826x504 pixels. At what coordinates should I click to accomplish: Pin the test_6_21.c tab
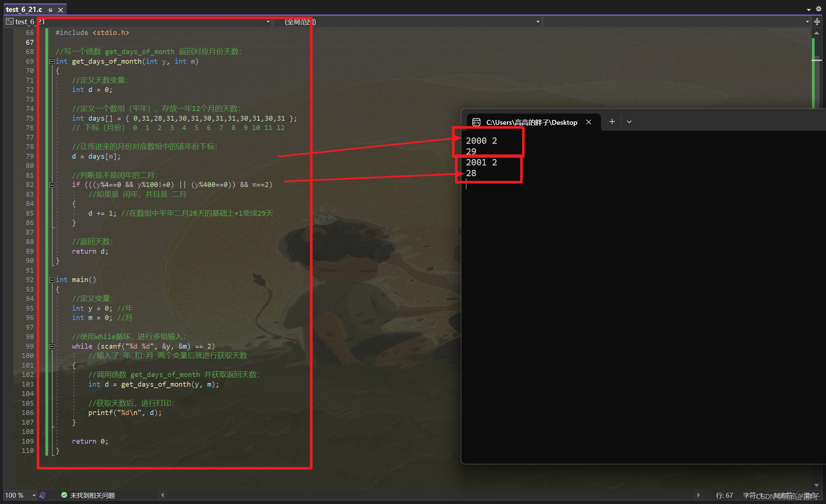click(x=50, y=10)
